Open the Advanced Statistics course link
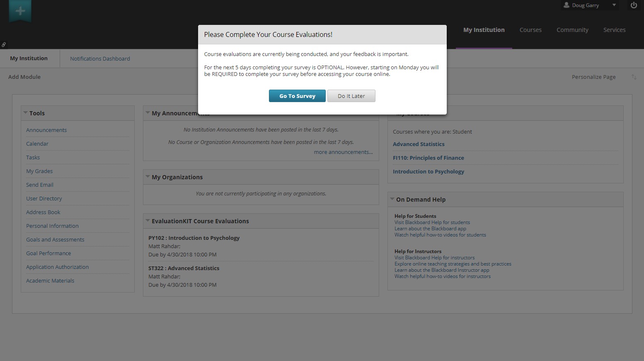This screenshot has height=361, width=644. [x=419, y=144]
